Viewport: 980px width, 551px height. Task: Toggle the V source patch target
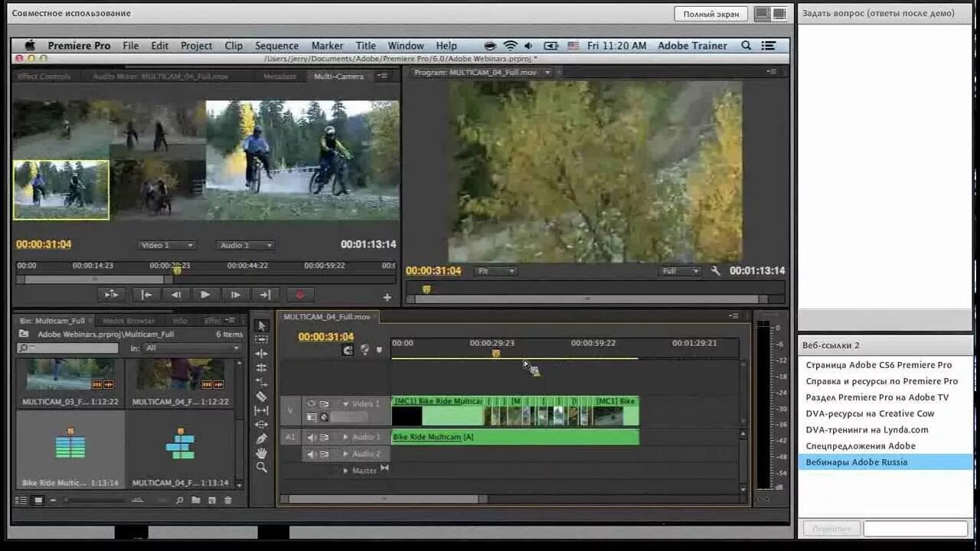point(289,410)
